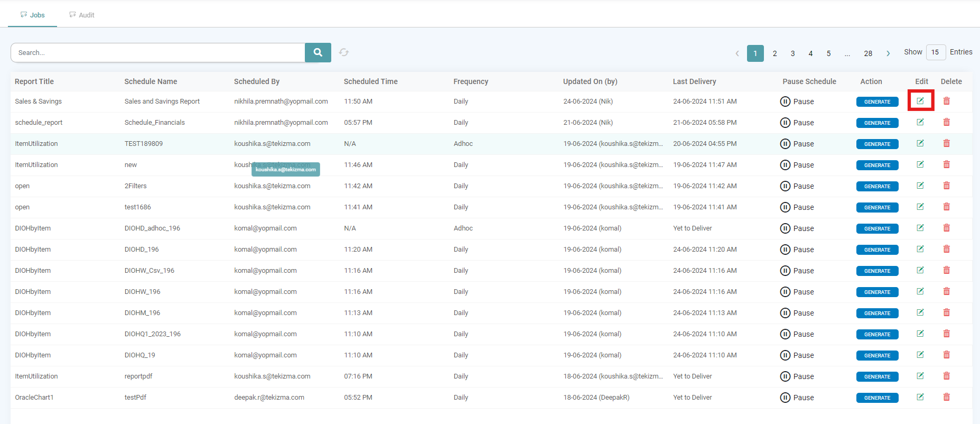
Task: Click into the Search input field
Action: [157, 52]
